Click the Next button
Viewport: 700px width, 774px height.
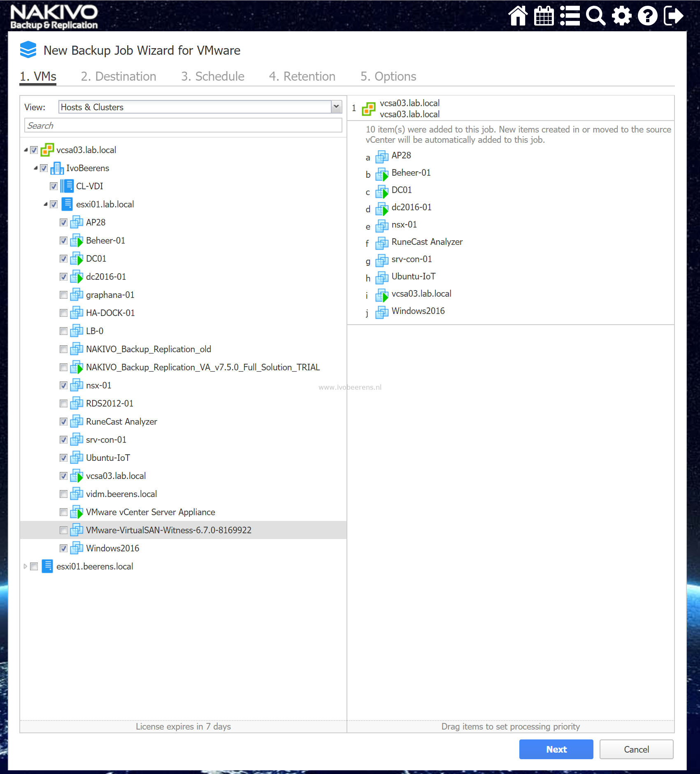pos(556,749)
